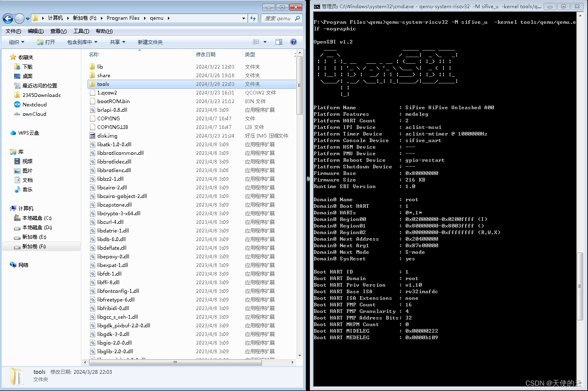Open recent pages dropdown beside nav arrows
This screenshot has height=391, width=588.
point(28,18)
